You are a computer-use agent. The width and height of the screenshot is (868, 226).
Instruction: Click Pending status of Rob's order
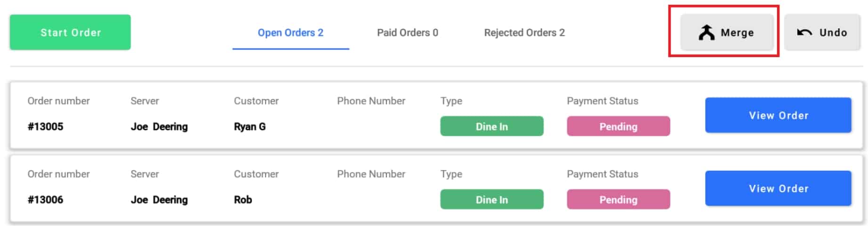[618, 199]
